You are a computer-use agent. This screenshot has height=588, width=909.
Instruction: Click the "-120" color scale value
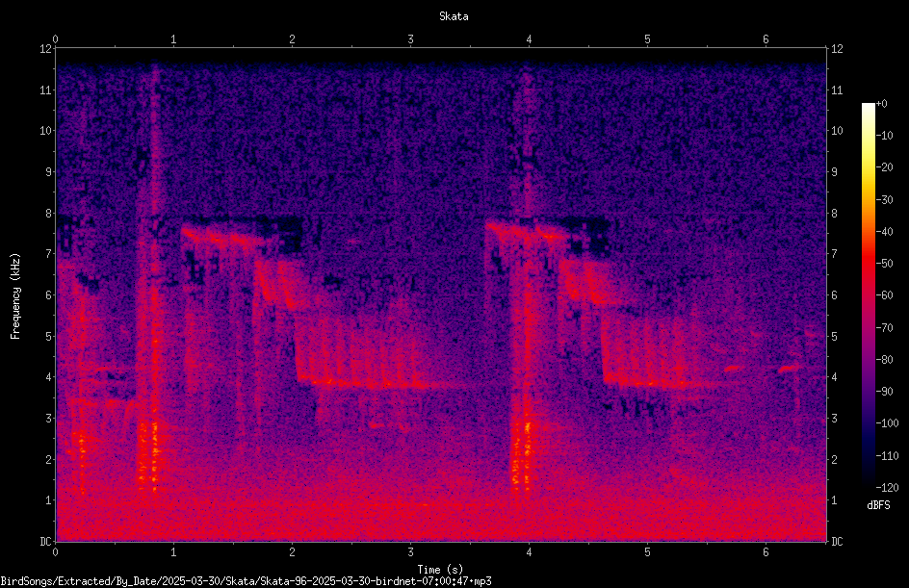[887, 488]
